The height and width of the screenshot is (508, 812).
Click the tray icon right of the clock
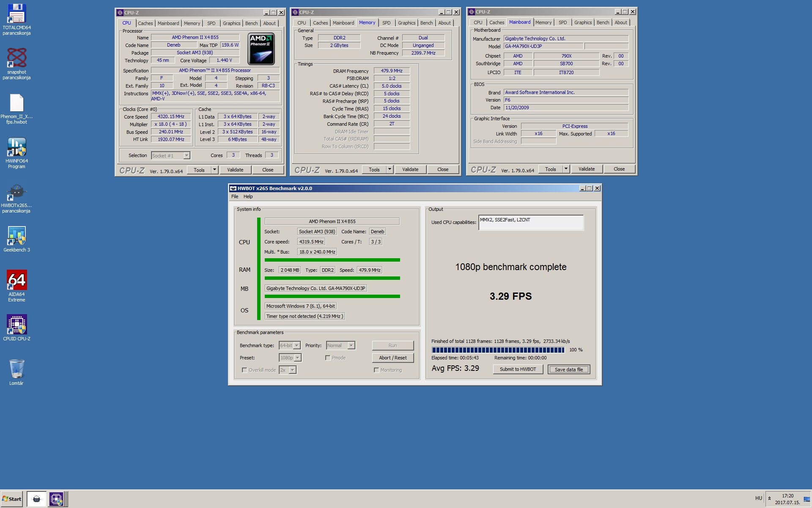(807, 499)
